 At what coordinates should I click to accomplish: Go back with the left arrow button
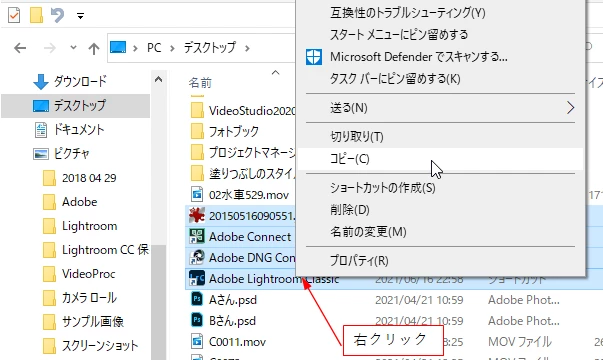coord(20,48)
